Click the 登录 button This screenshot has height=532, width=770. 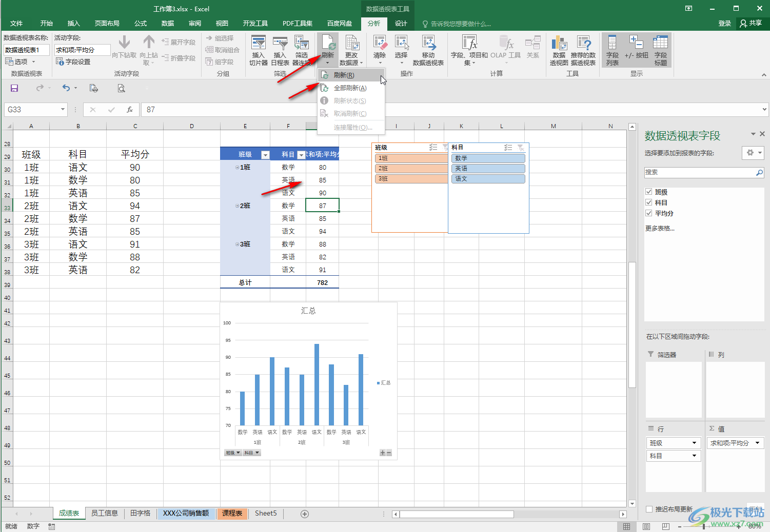point(724,24)
